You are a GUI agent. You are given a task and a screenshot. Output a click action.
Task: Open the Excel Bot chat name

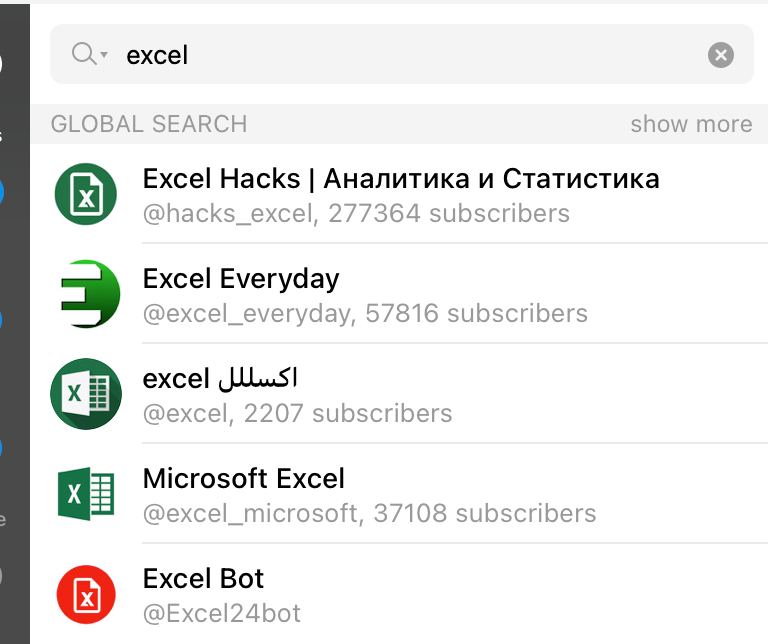coord(203,579)
